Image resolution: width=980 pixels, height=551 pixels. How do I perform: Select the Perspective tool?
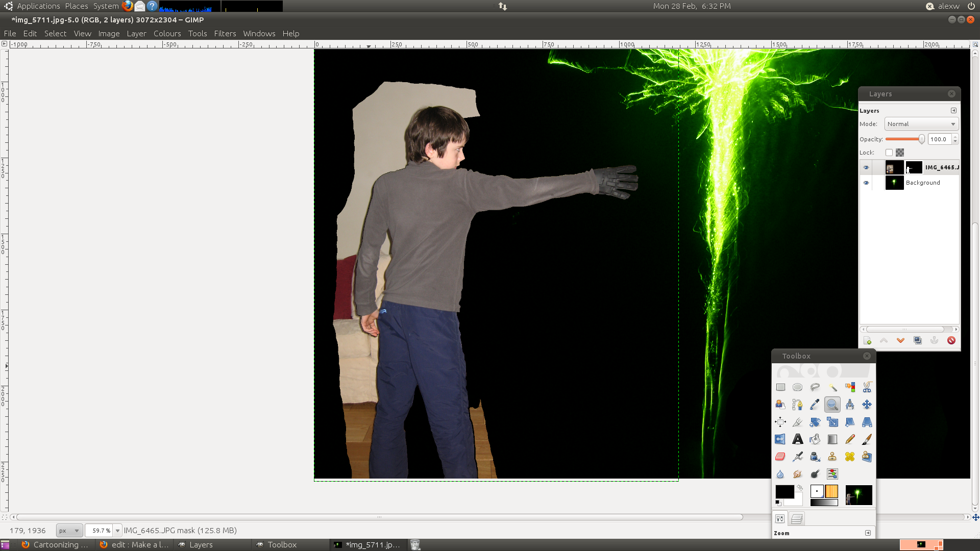point(867,422)
